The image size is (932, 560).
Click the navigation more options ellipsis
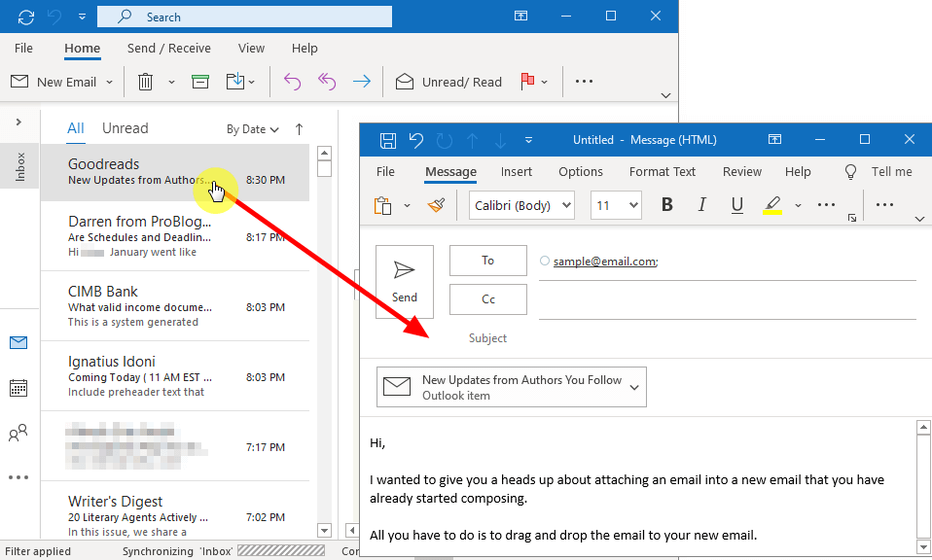tap(18, 477)
